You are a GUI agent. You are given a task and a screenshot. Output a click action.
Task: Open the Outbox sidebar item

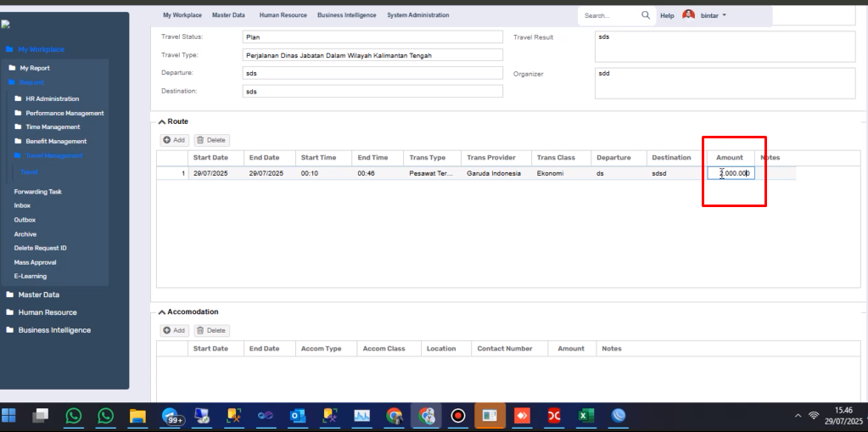pyautogui.click(x=25, y=220)
